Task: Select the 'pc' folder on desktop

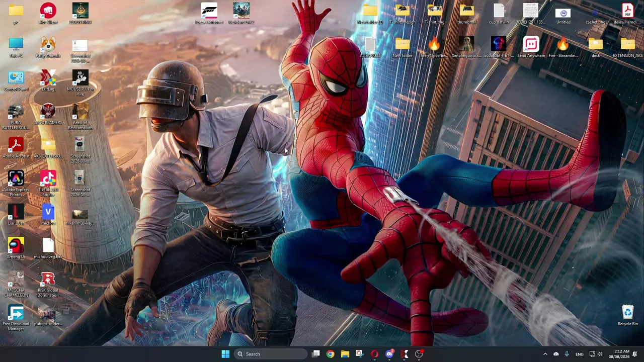Action: [x=16, y=14]
